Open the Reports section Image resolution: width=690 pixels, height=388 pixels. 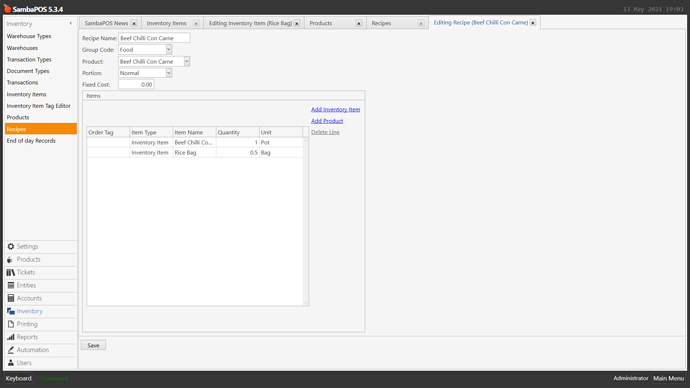40,337
